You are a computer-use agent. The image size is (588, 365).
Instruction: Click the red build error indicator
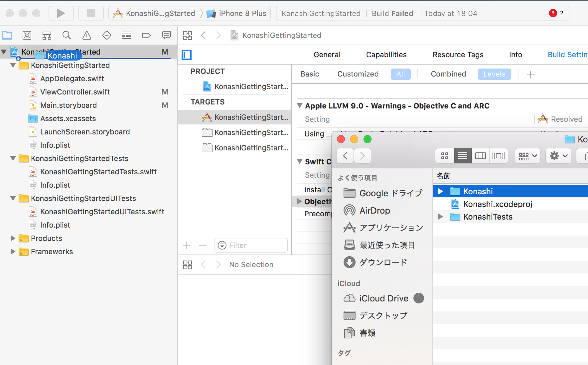pos(553,13)
